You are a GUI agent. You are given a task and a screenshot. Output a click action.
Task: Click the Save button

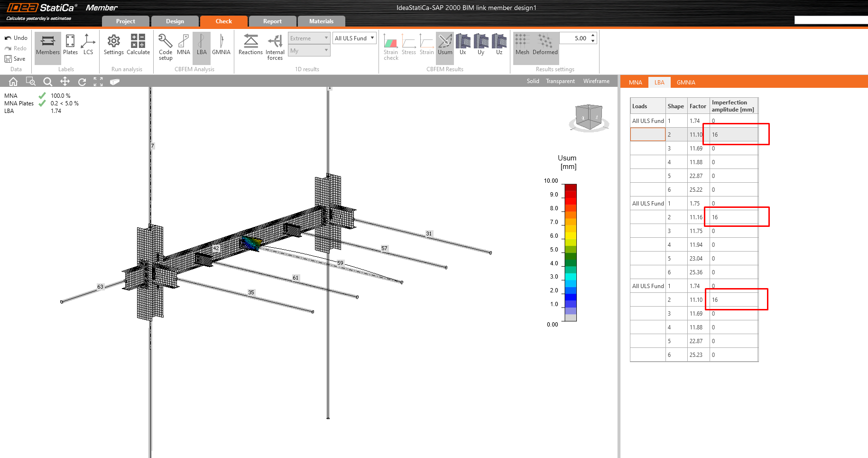pyautogui.click(x=15, y=59)
